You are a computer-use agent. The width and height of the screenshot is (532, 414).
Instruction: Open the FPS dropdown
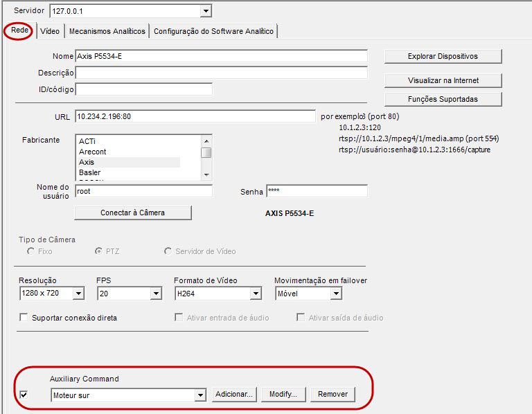156,294
